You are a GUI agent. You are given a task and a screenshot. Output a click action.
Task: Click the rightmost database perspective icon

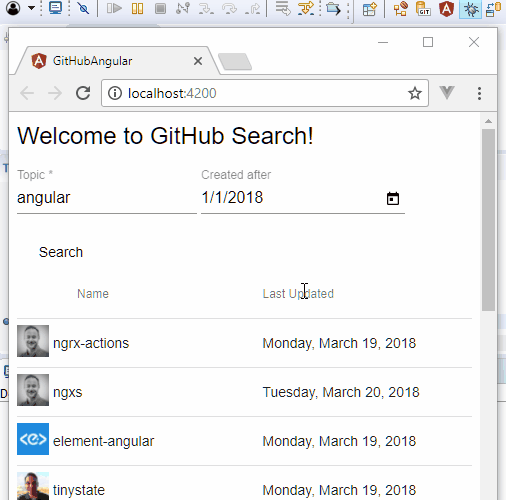tap(493, 9)
